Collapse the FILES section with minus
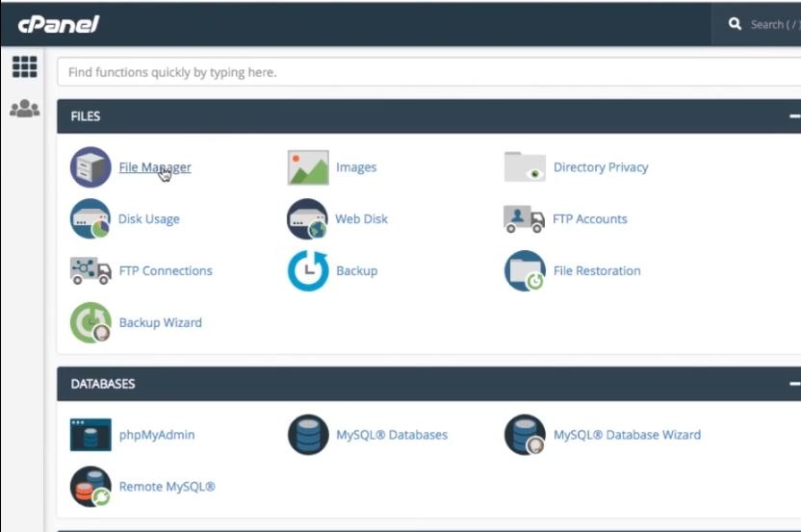Viewport: 801px width, 532px height. [x=794, y=116]
